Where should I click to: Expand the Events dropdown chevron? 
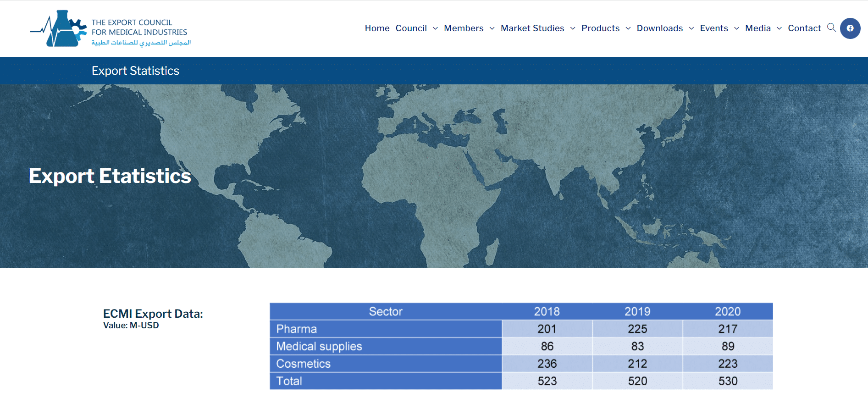tap(736, 28)
